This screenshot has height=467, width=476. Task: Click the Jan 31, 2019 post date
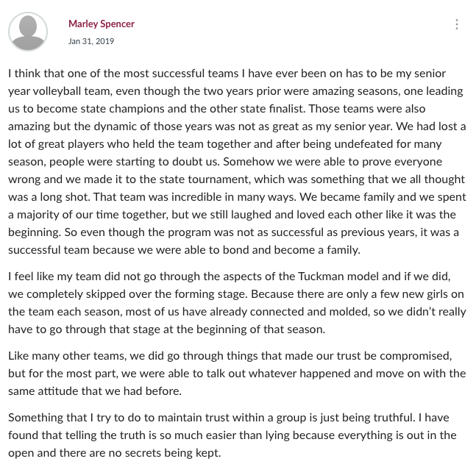pyautogui.click(x=91, y=41)
